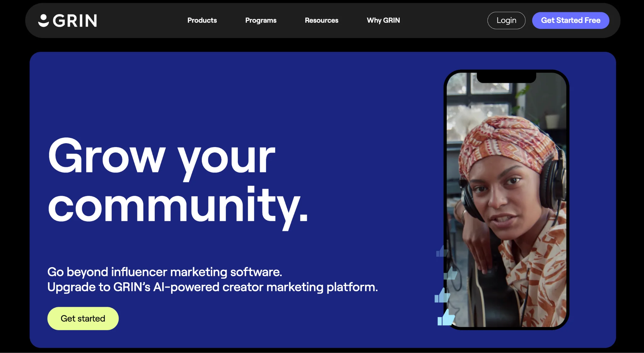644x353 pixels.
Task: Open the Programs menu
Action: [x=261, y=20]
